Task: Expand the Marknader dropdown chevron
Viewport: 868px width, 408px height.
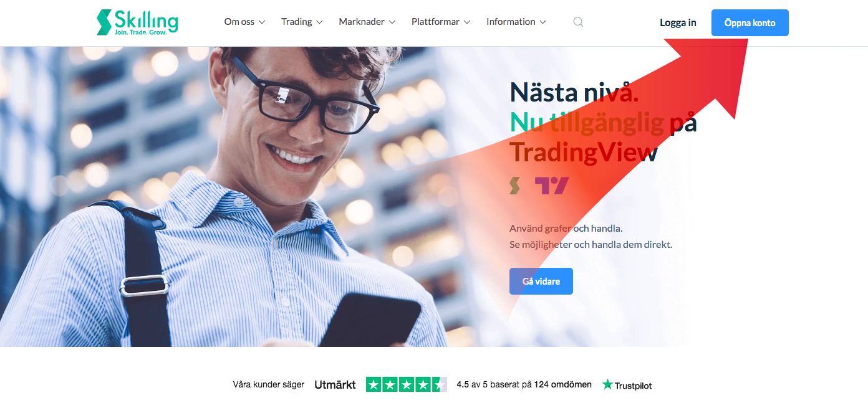Action: 392,22
